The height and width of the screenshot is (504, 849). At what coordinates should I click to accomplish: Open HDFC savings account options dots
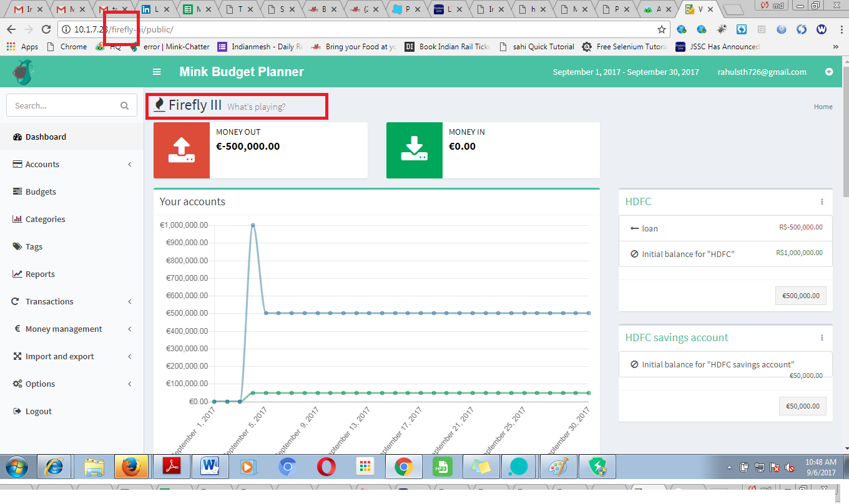tap(822, 337)
